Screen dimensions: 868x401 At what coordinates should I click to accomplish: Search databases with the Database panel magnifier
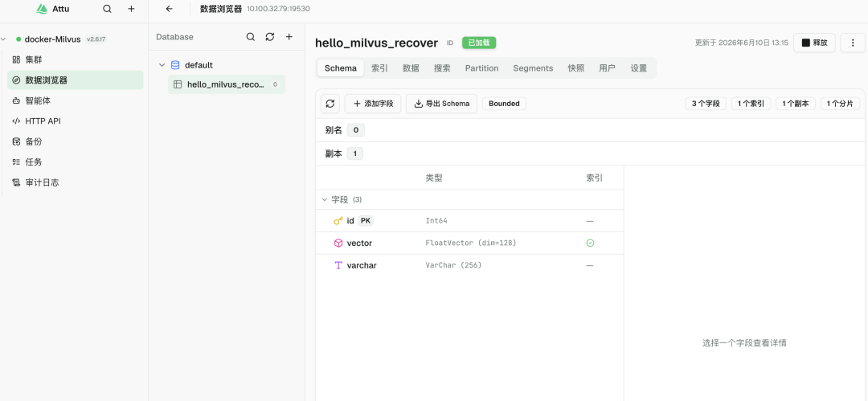click(251, 37)
